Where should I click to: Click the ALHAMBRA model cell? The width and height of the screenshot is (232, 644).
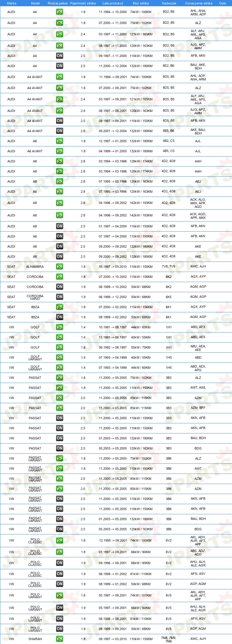pos(35,267)
